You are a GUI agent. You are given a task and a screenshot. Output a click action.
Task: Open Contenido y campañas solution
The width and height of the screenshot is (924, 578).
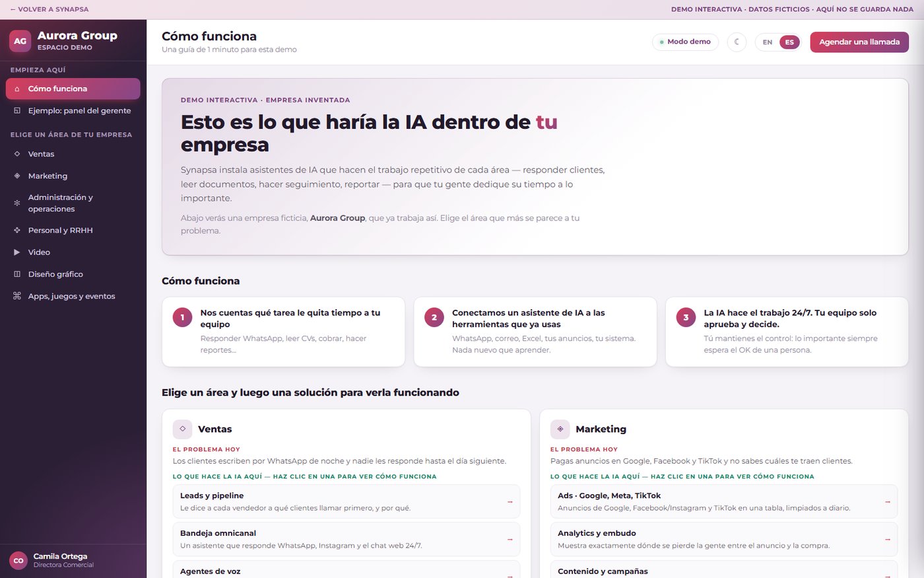pyautogui.click(x=724, y=569)
